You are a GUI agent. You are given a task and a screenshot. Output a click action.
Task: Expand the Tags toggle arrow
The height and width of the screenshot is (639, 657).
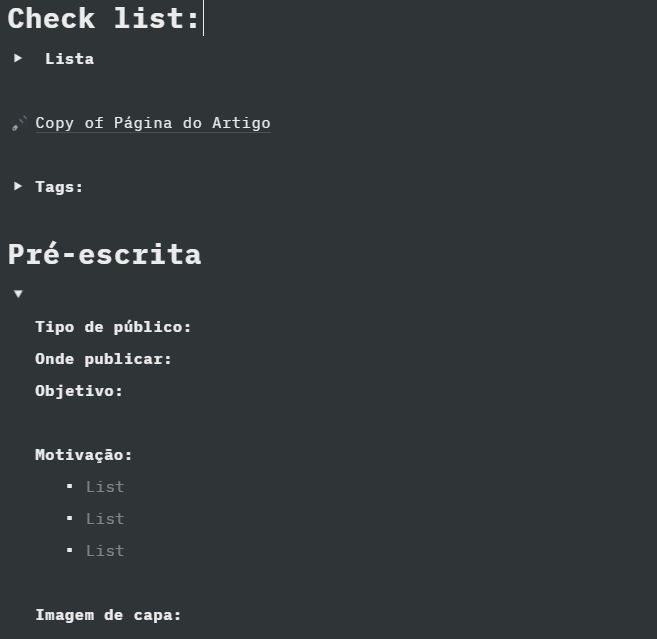coord(18,186)
